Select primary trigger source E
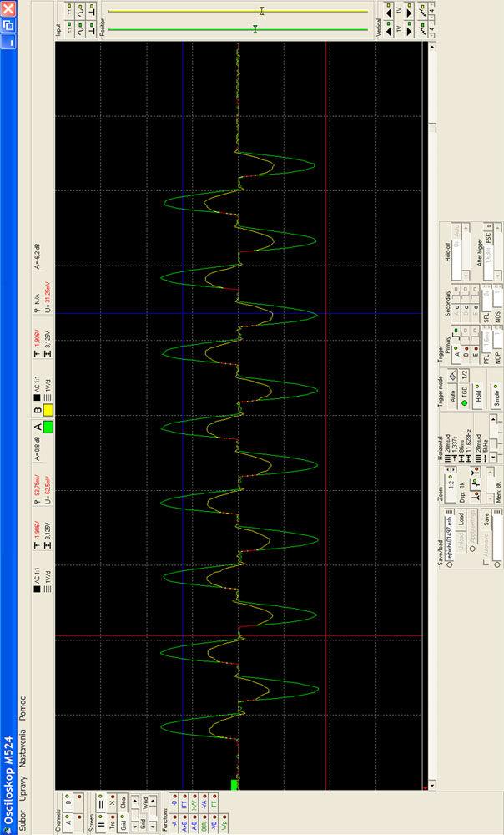The height and width of the screenshot is (835, 504). tap(476, 354)
